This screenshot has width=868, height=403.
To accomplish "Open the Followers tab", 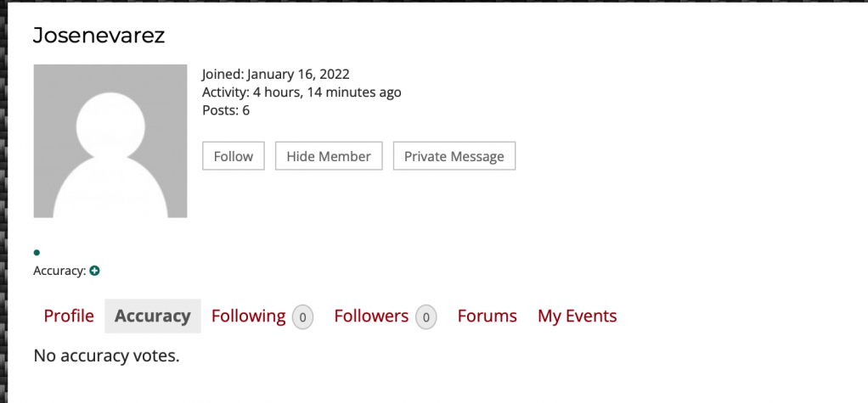I will tap(371, 316).
